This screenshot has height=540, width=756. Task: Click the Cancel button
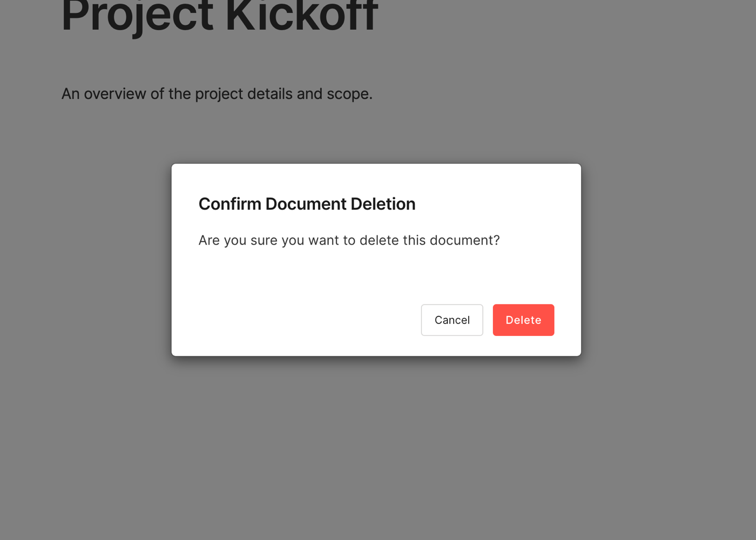pos(452,320)
